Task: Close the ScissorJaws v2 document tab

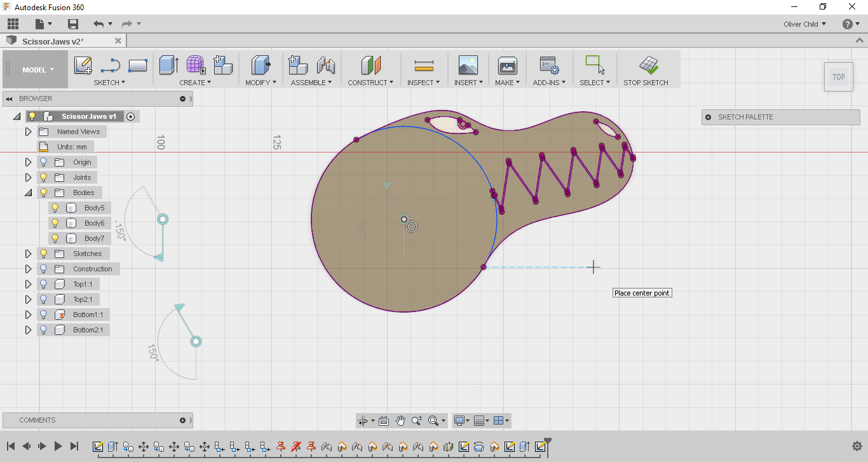Action: pyautogui.click(x=118, y=41)
